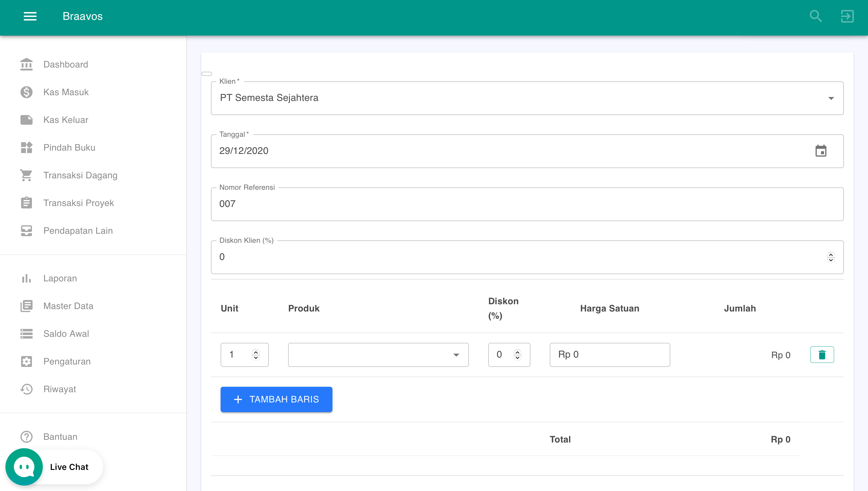Image resolution: width=868 pixels, height=491 pixels.
Task: Adjust the row Diskon percentage stepper
Action: pyautogui.click(x=517, y=355)
